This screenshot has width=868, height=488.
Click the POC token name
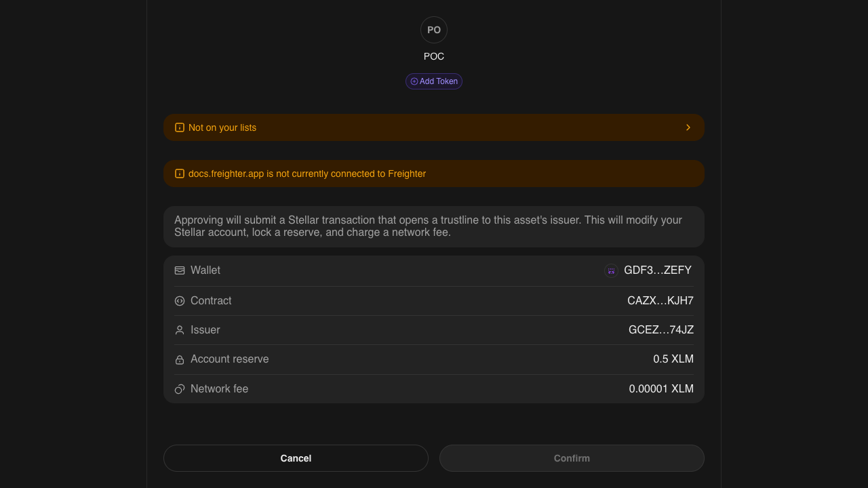tap(434, 56)
